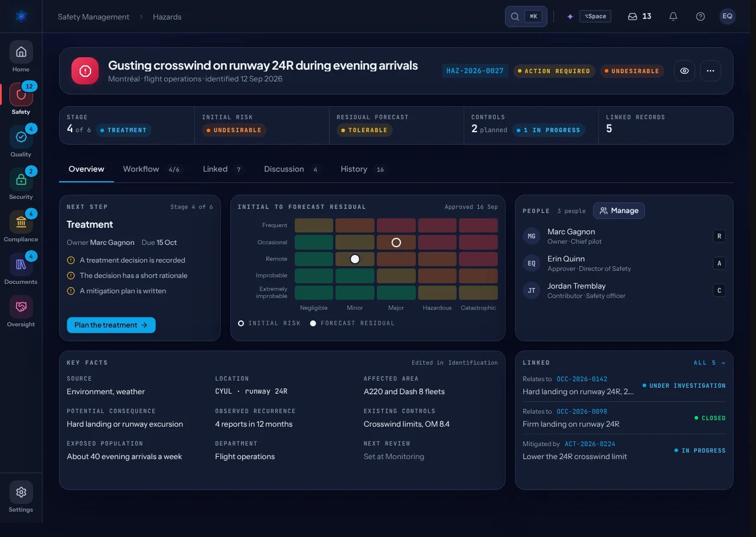Open the Quality module icon
The height and width of the screenshot is (537, 756).
[x=21, y=137]
